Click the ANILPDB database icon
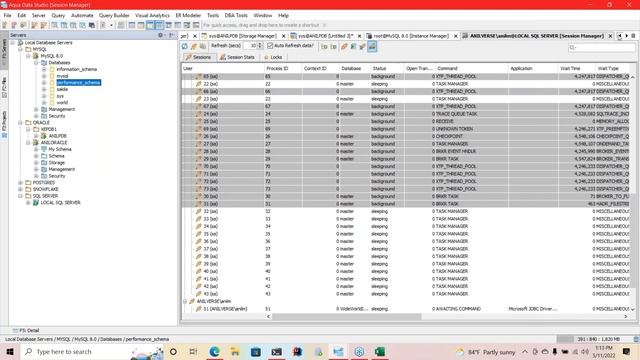 (44, 136)
